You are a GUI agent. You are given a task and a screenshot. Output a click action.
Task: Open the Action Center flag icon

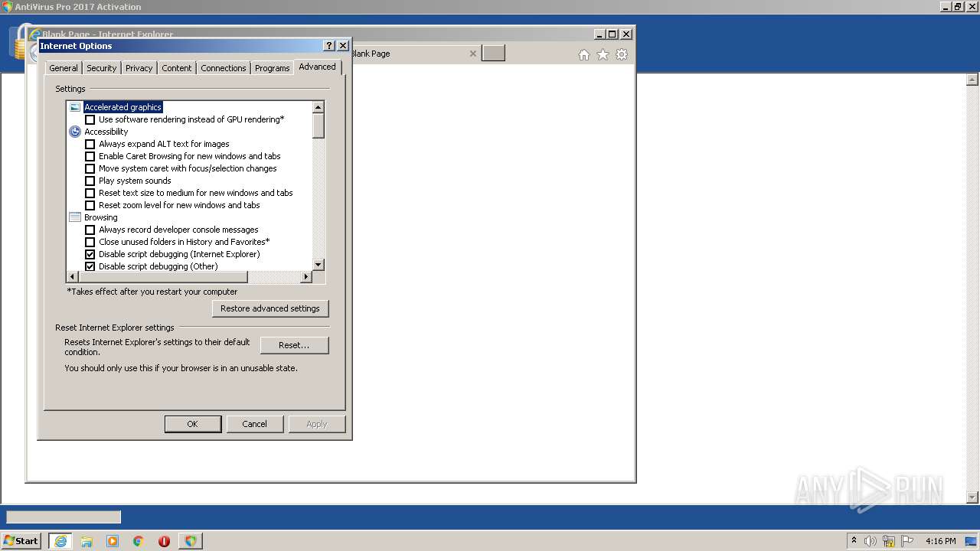(x=907, y=541)
